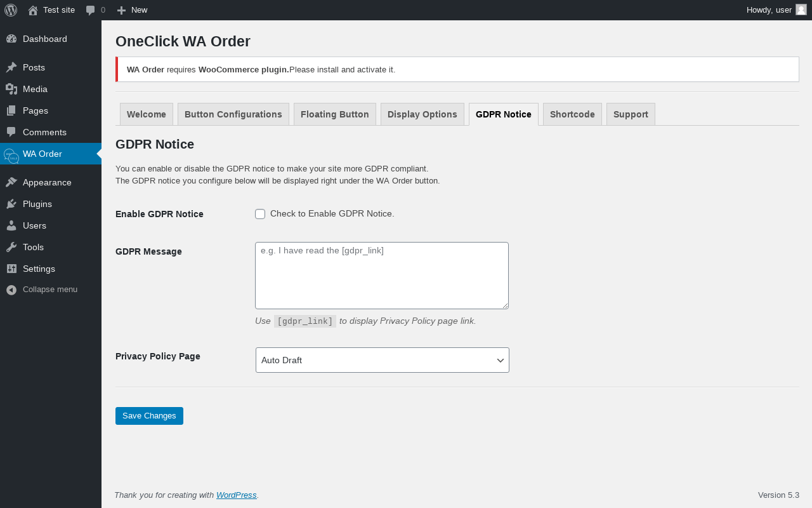
Task: Open the Media menu label
Action: coord(35,89)
